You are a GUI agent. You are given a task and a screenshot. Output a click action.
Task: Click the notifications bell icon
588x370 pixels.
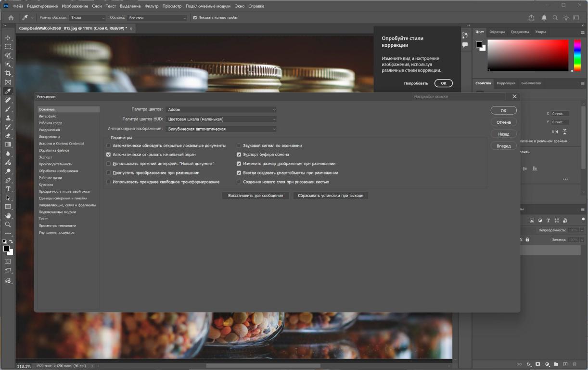click(544, 18)
